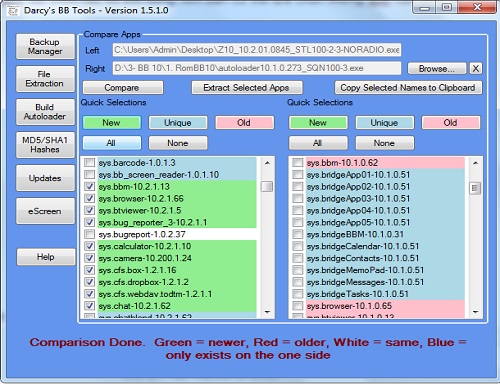Screen dimensions: 500x384
Task: Maximize the Darcy's BB Tools window
Action: tap(447, 7)
